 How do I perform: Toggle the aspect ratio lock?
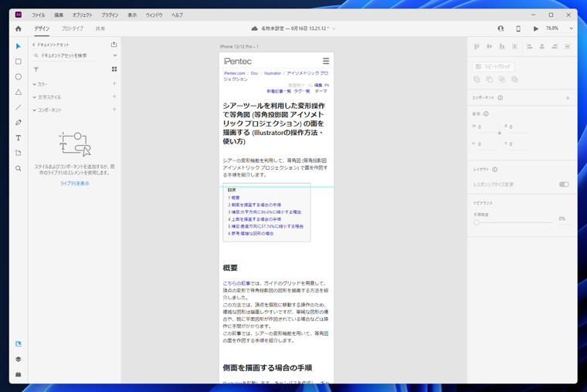point(500,133)
